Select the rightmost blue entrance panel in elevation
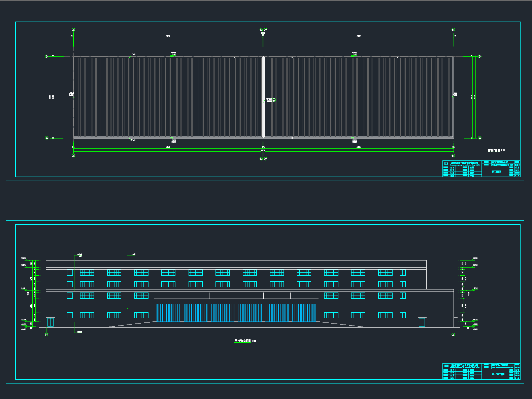This screenshot has height=399, width=532. click(304, 313)
